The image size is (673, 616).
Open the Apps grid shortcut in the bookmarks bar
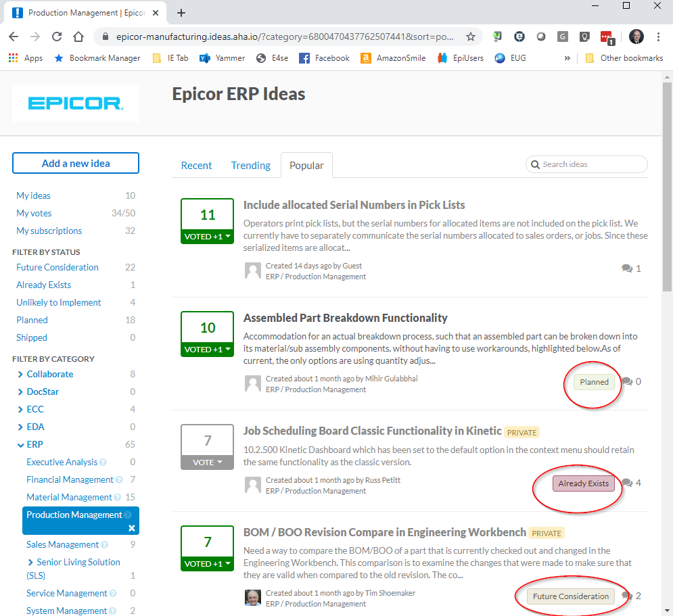[25, 58]
